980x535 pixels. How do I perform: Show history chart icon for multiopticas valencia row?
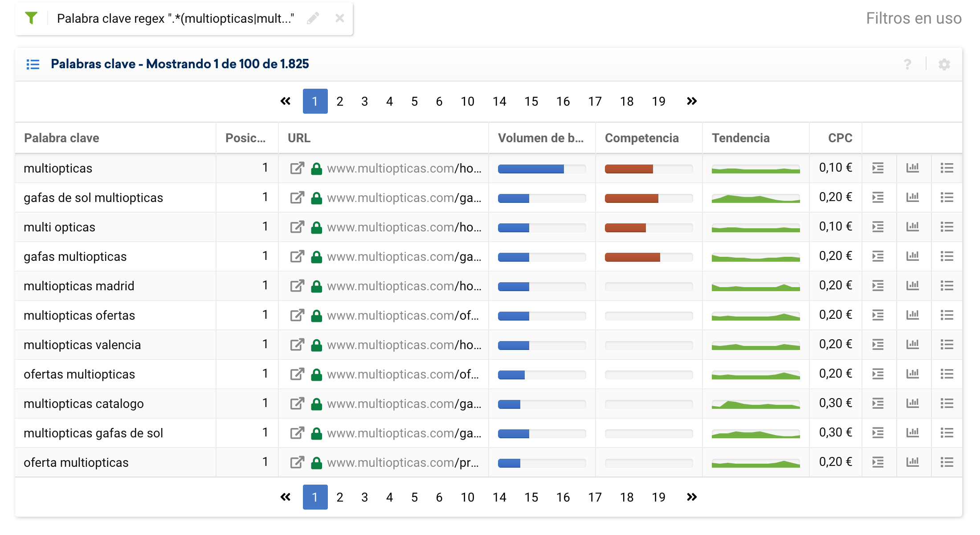[913, 345]
